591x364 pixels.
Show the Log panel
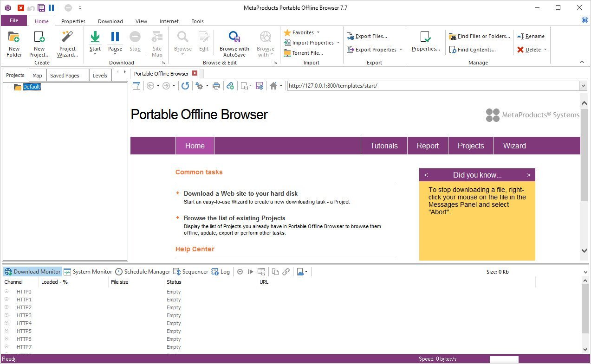pyautogui.click(x=221, y=272)
